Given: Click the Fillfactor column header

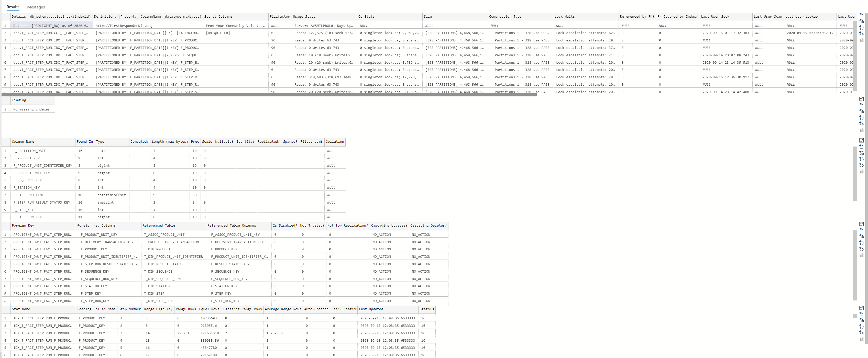Looking at the screenshot, I should tap(280, 16).
